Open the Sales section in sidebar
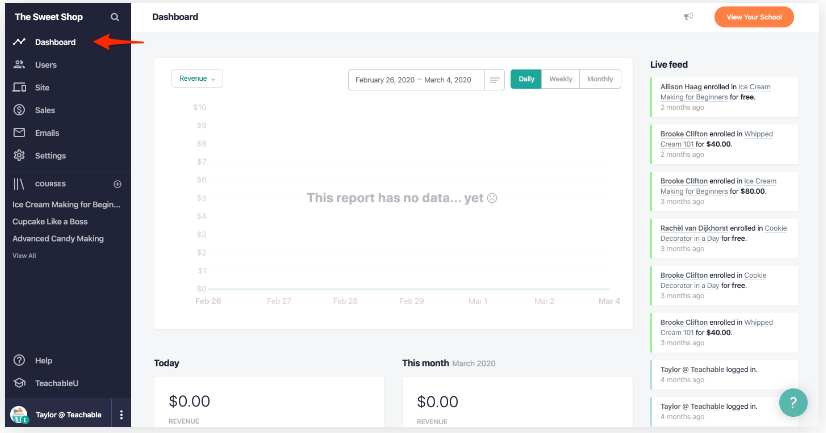826x433 pixels. pyautogui.click(x=45, y=110)
